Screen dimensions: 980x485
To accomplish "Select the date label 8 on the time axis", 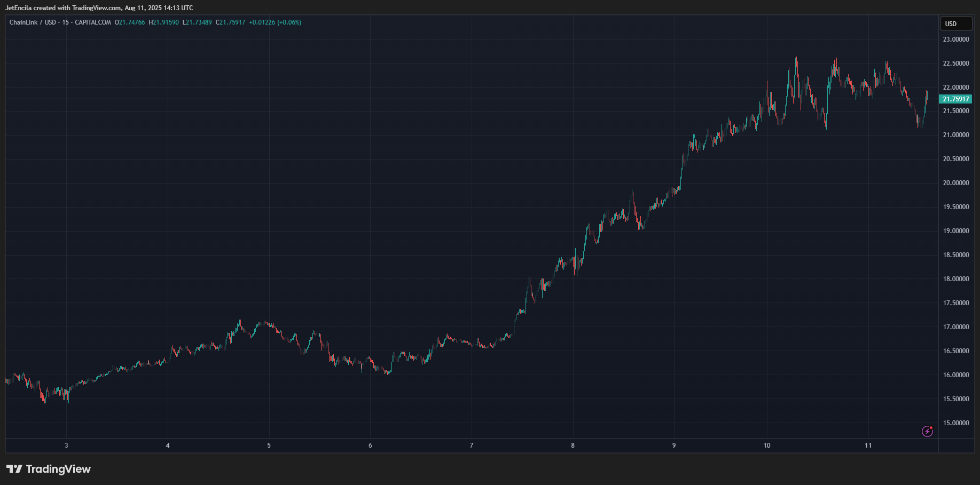I will (572, 444).
